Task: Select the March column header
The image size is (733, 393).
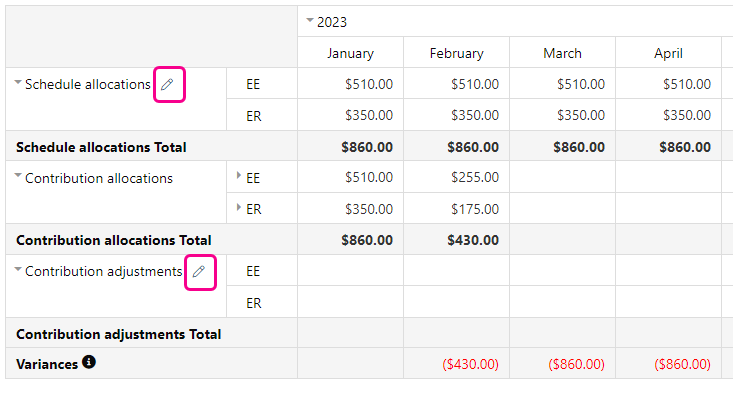Action: click(562, 53)
